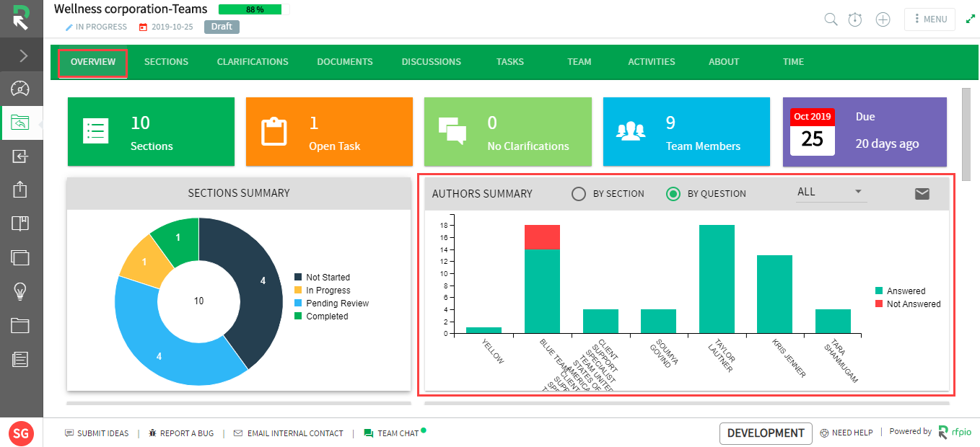Click the REPORT A BUG link
The image size is (980, 447).
tap(181, 433)
